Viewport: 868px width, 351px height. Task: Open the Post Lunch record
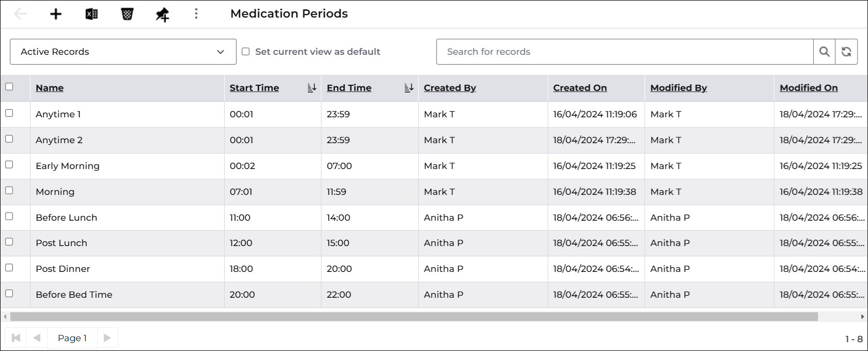[61, 243]
